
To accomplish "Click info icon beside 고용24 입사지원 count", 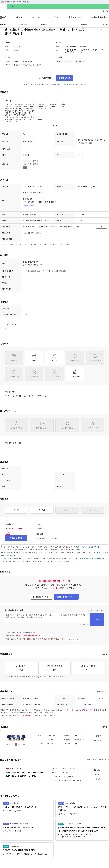I will [94, 666].
